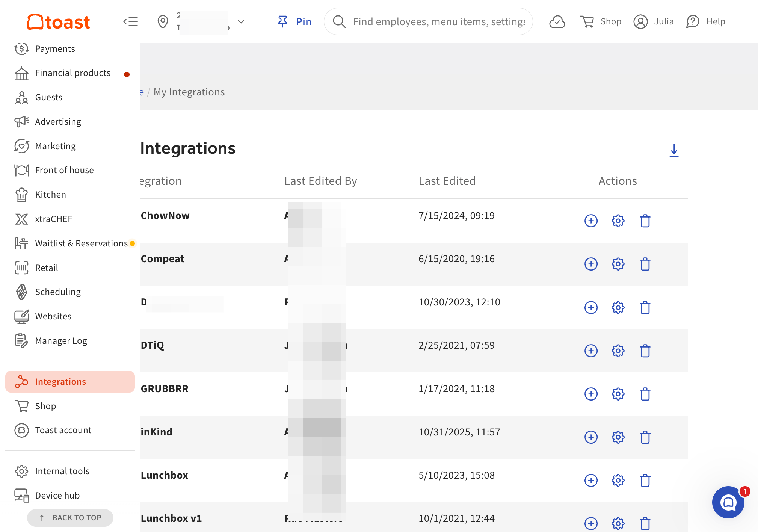Collapse the sidebar navigation menu icon
Screen dimensions: 758x532
[x=130, y=21]
